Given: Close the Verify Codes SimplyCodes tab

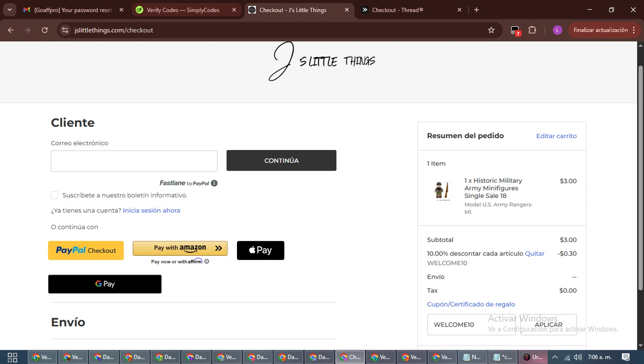Looking at the screenshot, I should coord(234,10).
